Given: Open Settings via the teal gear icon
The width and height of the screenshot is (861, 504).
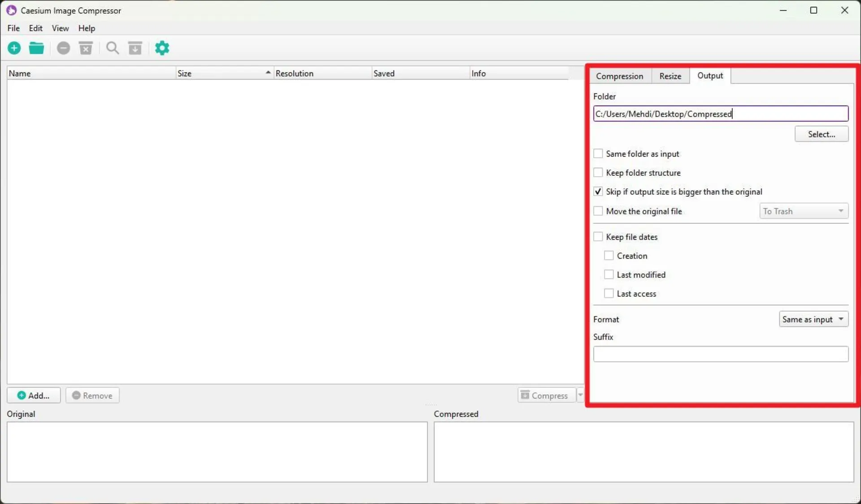Looking at the screenshot, I should 162,48.
